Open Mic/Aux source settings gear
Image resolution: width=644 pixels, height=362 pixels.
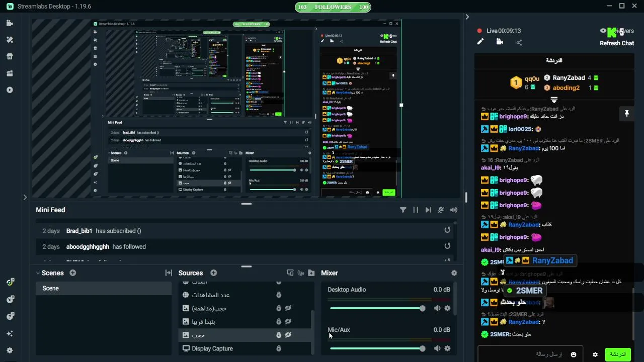point(447,348)
